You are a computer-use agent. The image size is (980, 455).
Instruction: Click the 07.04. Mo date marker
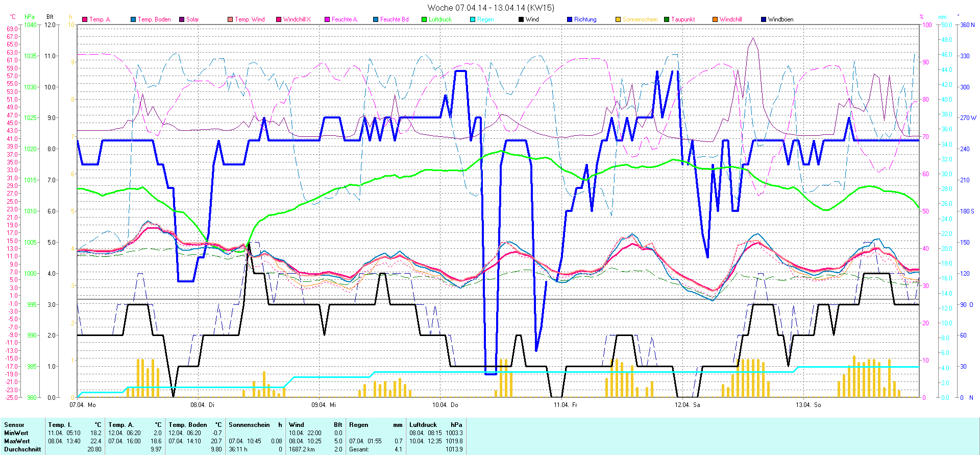83,405
